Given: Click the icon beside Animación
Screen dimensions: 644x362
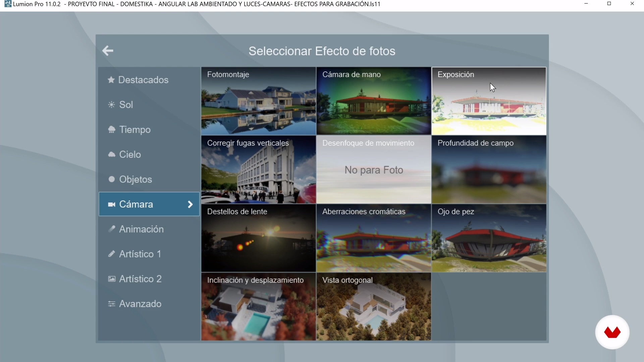Looking at the screenshot, I should click(x=112, y=229).
